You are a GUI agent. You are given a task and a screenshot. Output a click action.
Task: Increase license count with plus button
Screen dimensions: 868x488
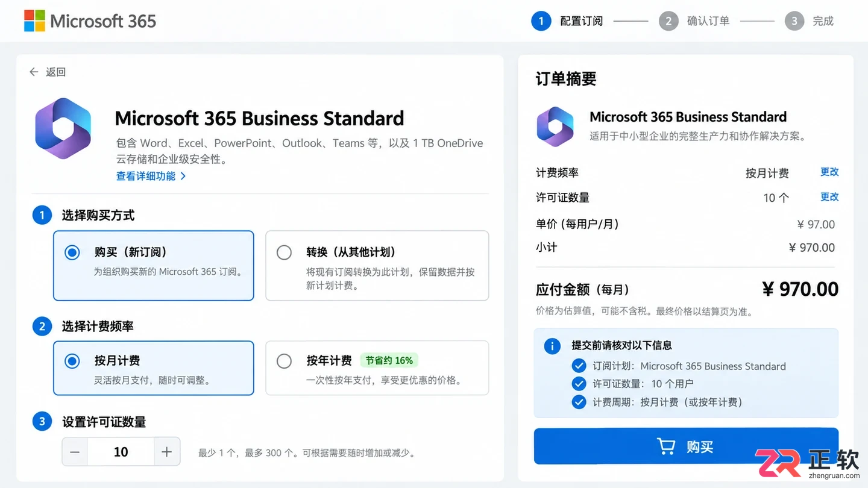pos(167,452)
